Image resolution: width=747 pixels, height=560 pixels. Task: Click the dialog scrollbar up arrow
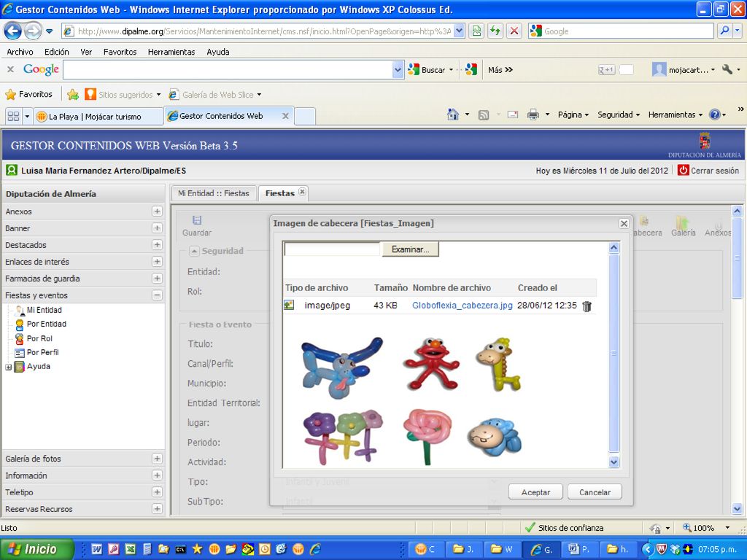(614, 248)
